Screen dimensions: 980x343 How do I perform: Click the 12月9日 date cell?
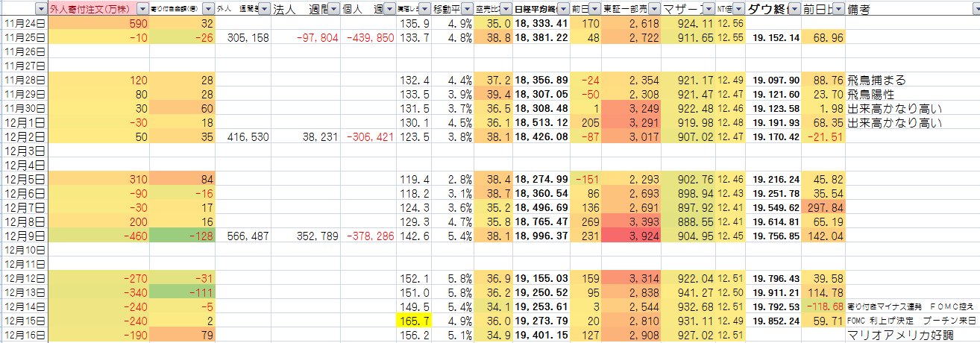[x=25, y=236]
